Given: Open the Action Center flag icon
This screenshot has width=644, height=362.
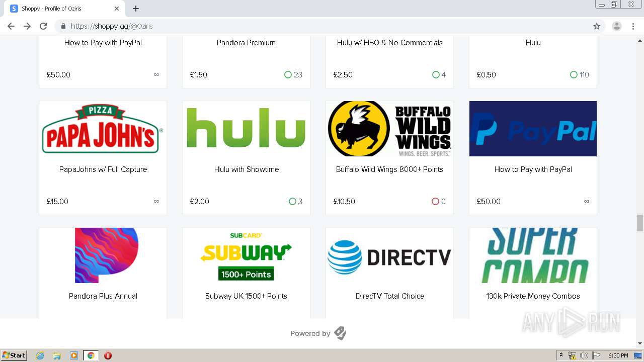Looking at the screenshot, I should (596, 355).
